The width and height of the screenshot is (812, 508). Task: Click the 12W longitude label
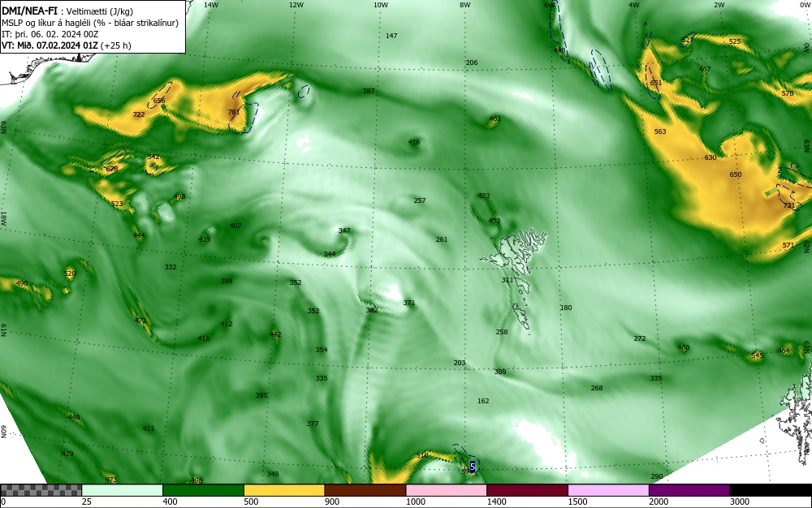click(x=296, y=5)
